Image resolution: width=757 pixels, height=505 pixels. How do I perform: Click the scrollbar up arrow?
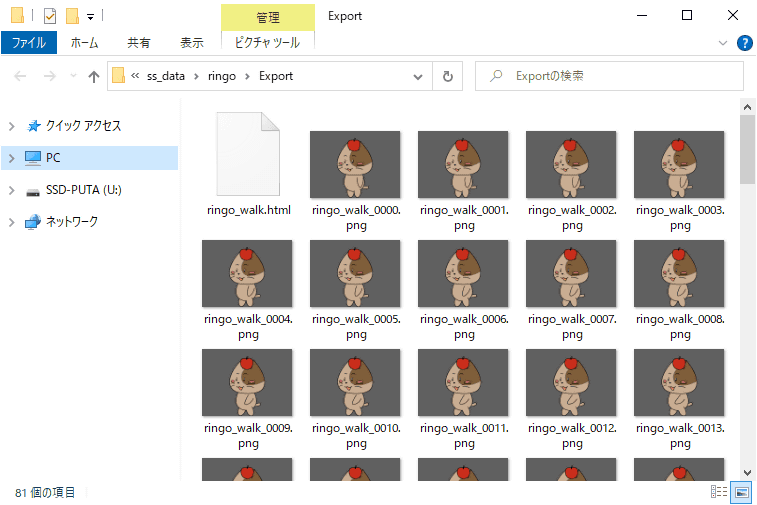pos(747,107)
